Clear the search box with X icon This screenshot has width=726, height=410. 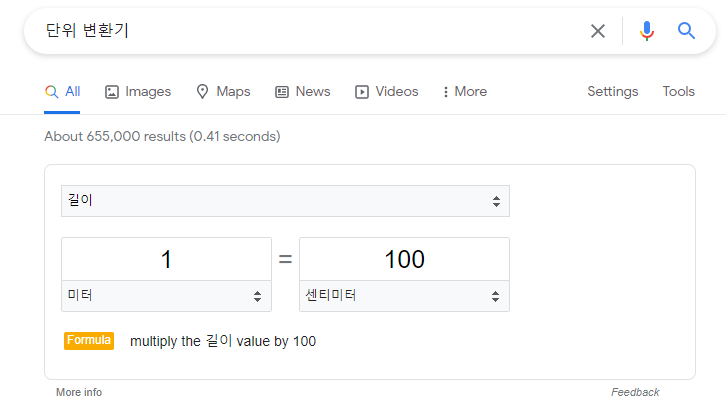(x=598, y=31)
